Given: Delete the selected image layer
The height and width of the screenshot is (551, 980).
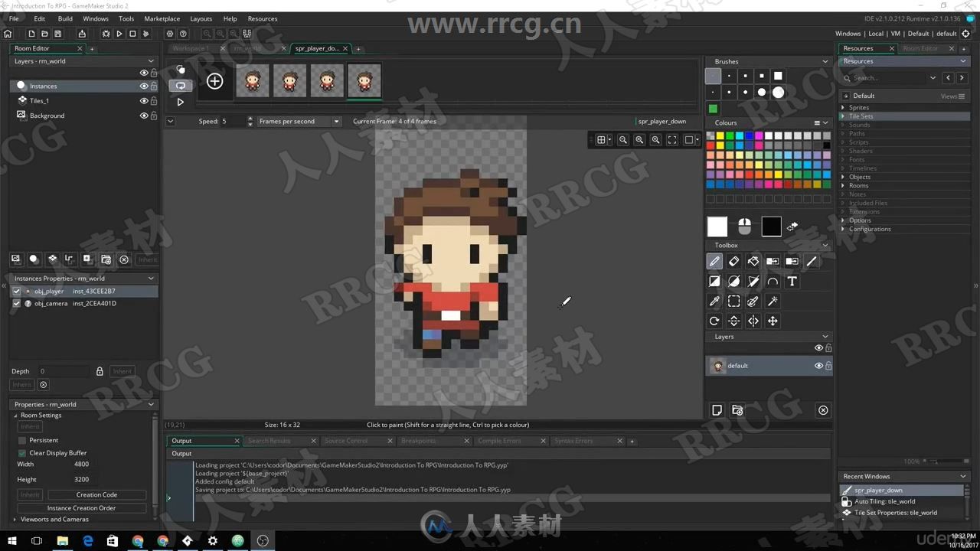Looking at the screenshot, I should click(823, 410).
